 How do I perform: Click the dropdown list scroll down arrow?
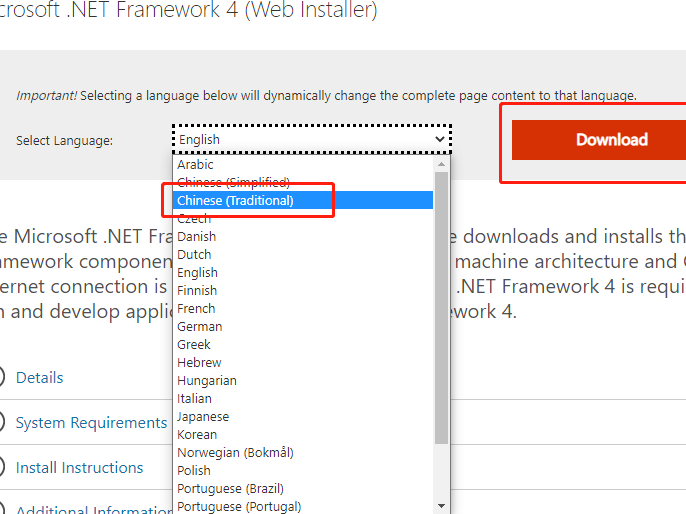tap(441, 506)
